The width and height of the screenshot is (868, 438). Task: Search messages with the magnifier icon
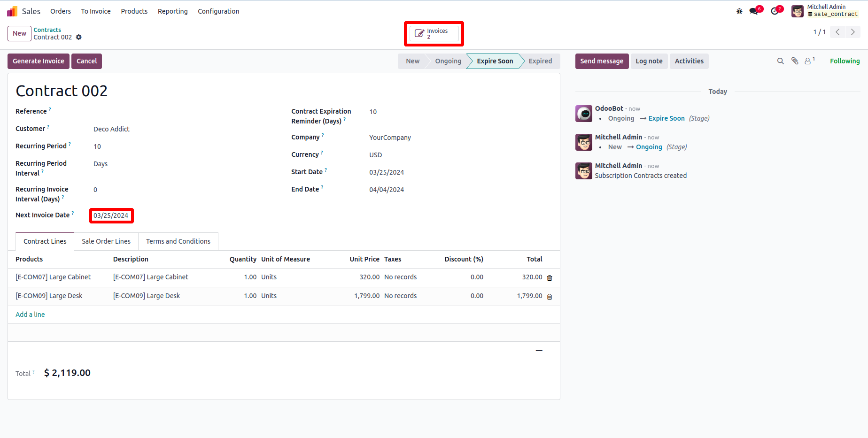[781, 61]
